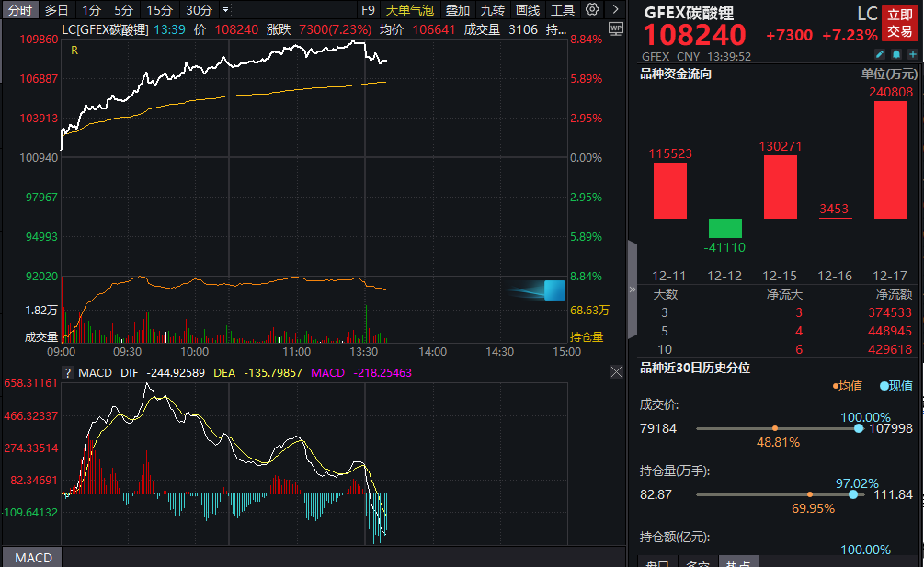Viewport: 924px width, 567px height.
Task: Click the F9 button in toolbar
Action: [x=368, y=10]
